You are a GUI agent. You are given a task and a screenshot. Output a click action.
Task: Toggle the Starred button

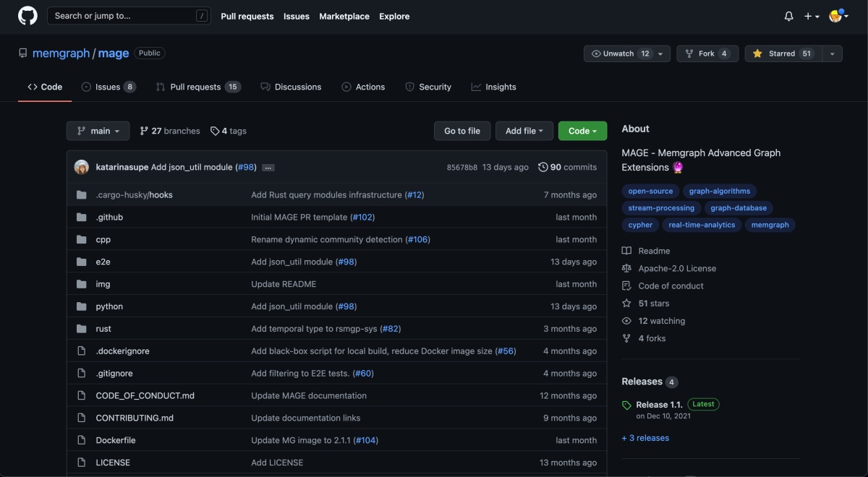[783, 53]
